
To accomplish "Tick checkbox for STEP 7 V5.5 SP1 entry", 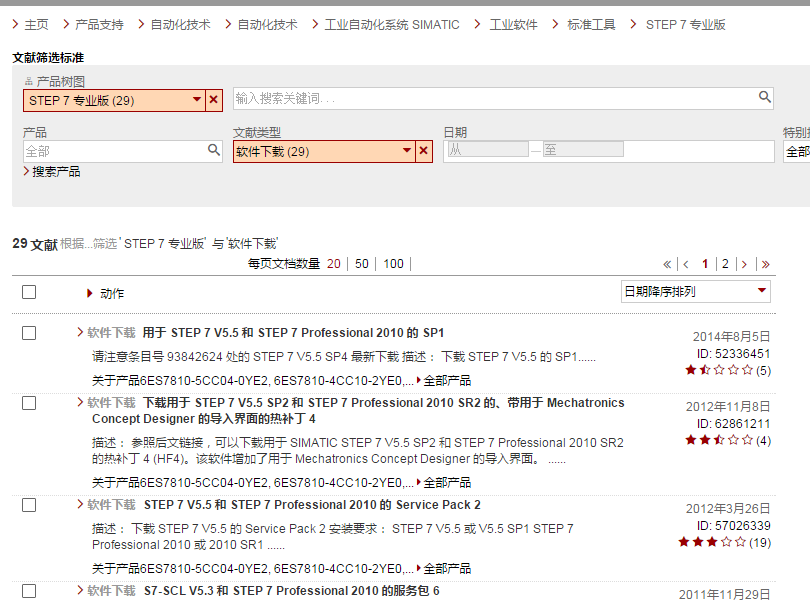I will coord(29,333).
